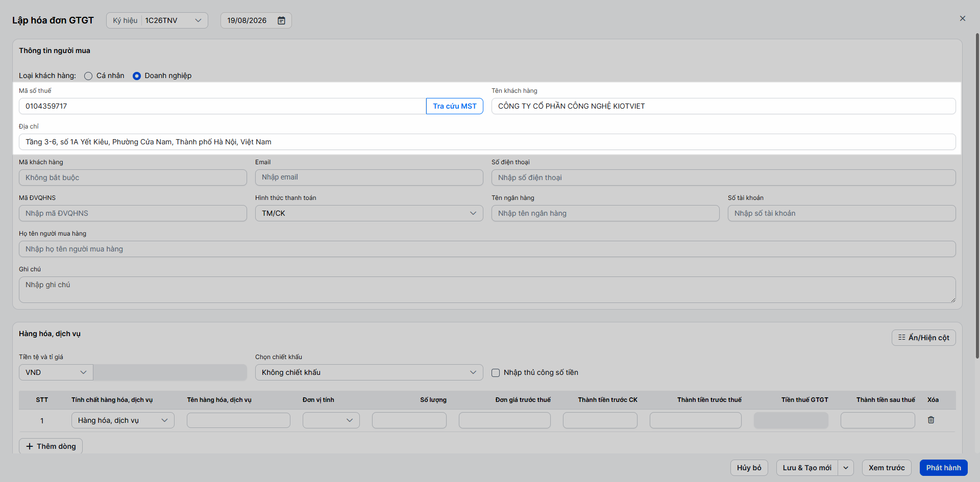Click the Tên hàng hóa, dịch vụ cell in row 1
The width and height of the screenshot is (980, 482).
238,420
